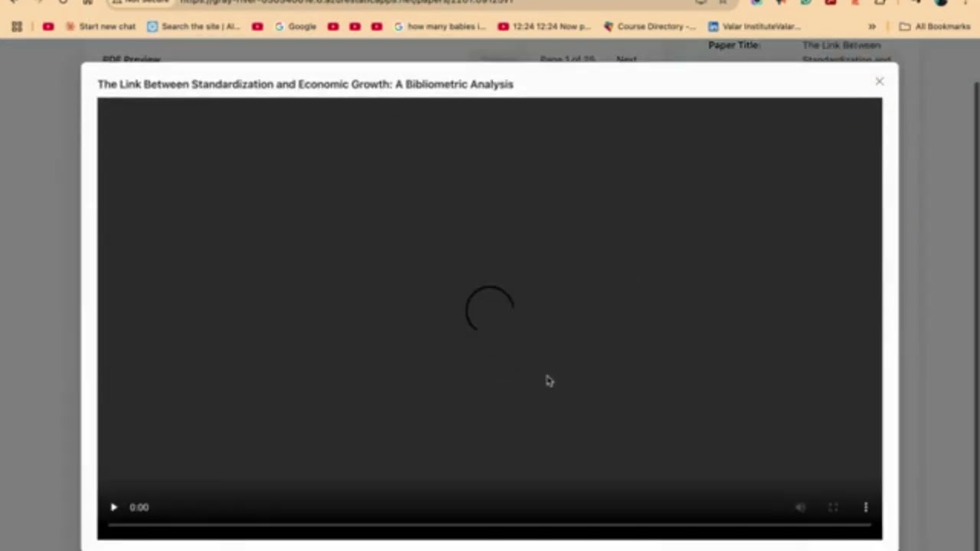Screen dimensions: 980x551
Task: Play the paper video
Action: pyautogui.click(x=114, y=507)
